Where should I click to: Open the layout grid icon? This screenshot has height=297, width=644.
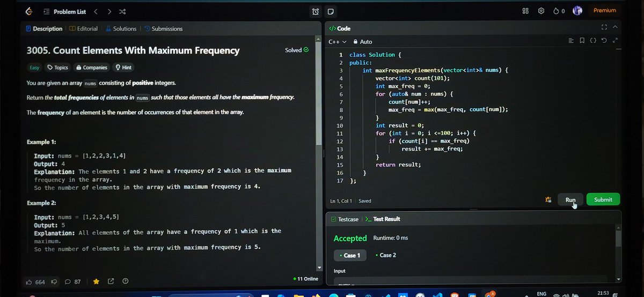[x=525, y=11]
